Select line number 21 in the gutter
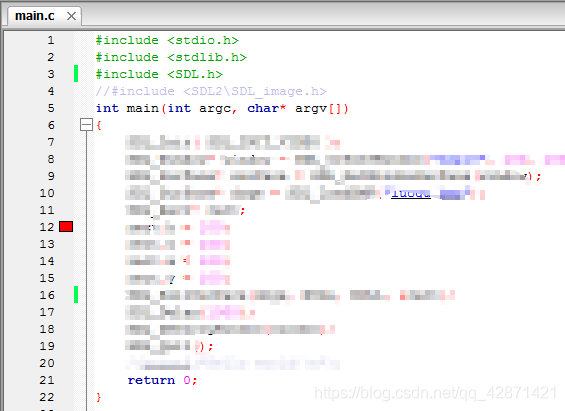The height and width of the screenshot is (411, 565). (x=47, y=380)
